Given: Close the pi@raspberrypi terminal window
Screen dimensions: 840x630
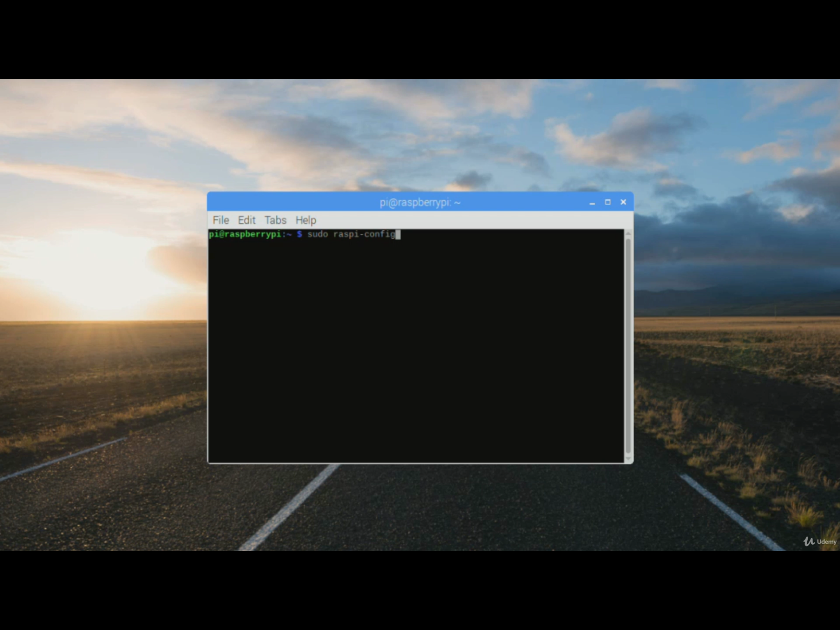Looking at the screenshot, I should [x=623, y=202].
